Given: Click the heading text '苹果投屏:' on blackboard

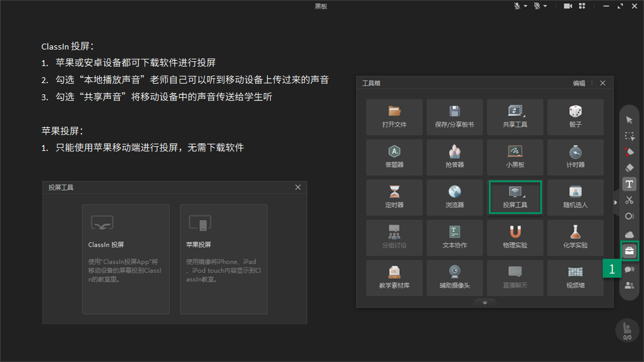Looking at the screenshot, I should pos(62,131).
